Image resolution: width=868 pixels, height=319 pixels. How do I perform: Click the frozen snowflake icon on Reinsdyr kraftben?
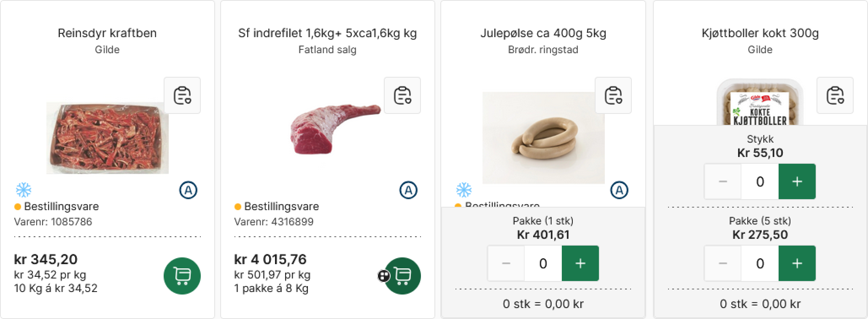tap(24, 190)
